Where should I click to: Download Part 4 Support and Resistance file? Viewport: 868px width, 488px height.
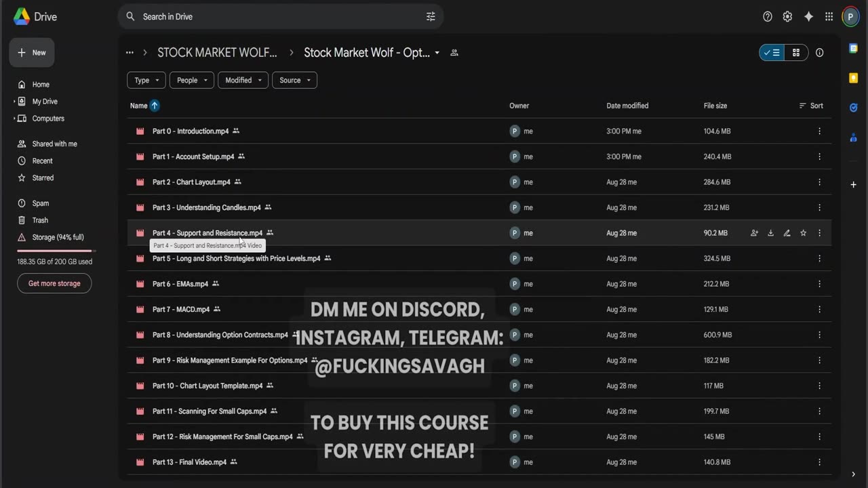(x=770, y=233)
